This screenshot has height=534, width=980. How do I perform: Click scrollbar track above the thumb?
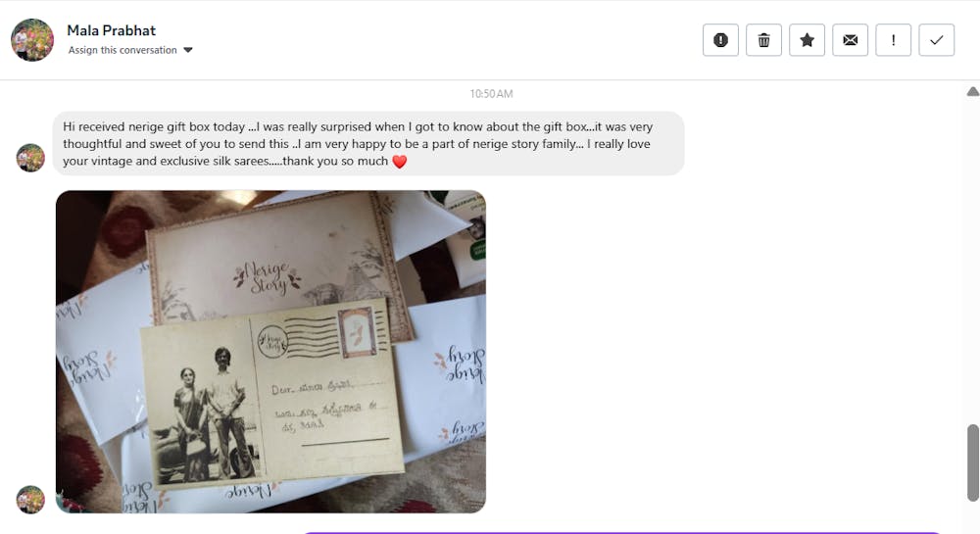(x=973, y=260)
